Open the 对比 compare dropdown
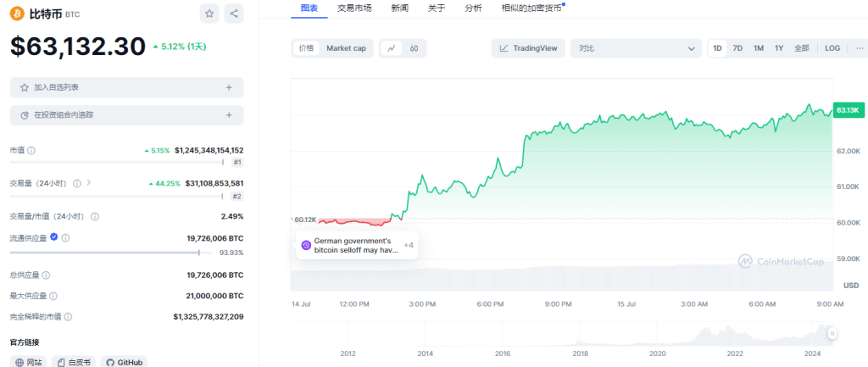 tap(636, 48)
